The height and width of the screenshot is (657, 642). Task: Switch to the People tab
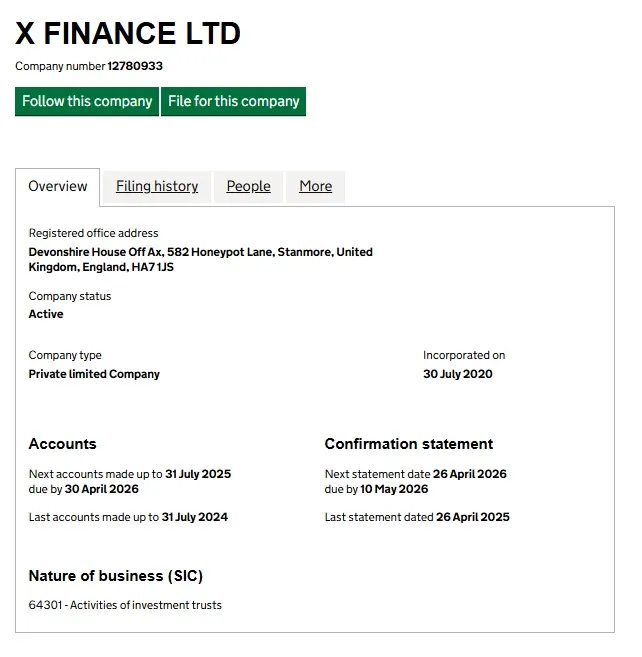248,186
